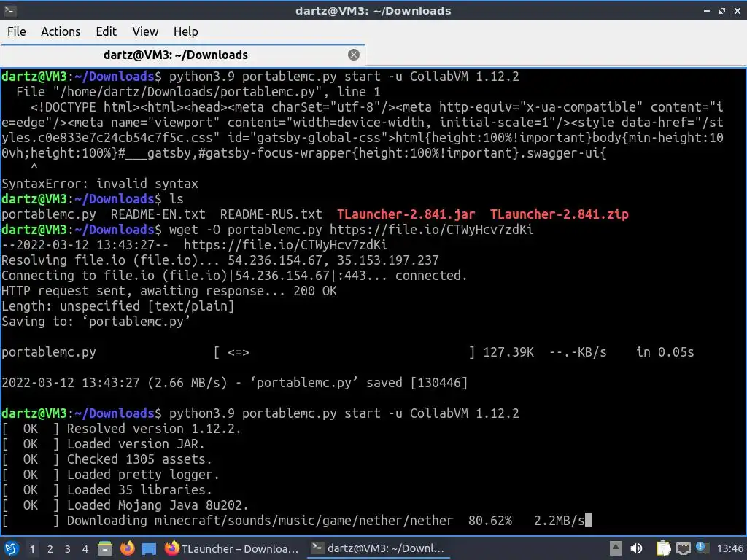747x560 pixels.
Task: Open the Actions menu
Action: tap(61, 31)
